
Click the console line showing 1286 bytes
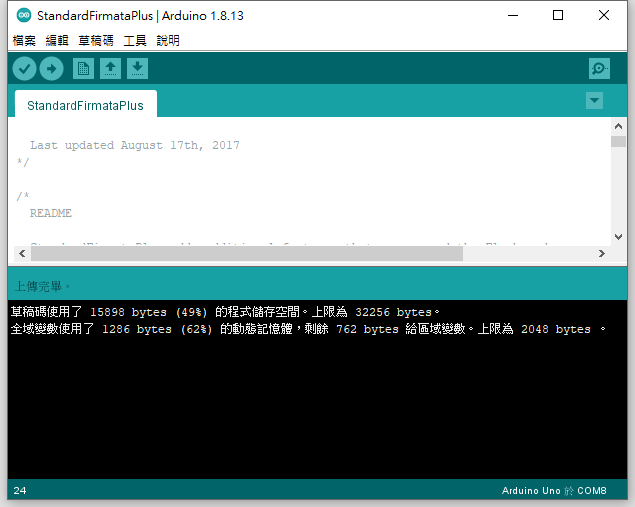click(308, 329)
